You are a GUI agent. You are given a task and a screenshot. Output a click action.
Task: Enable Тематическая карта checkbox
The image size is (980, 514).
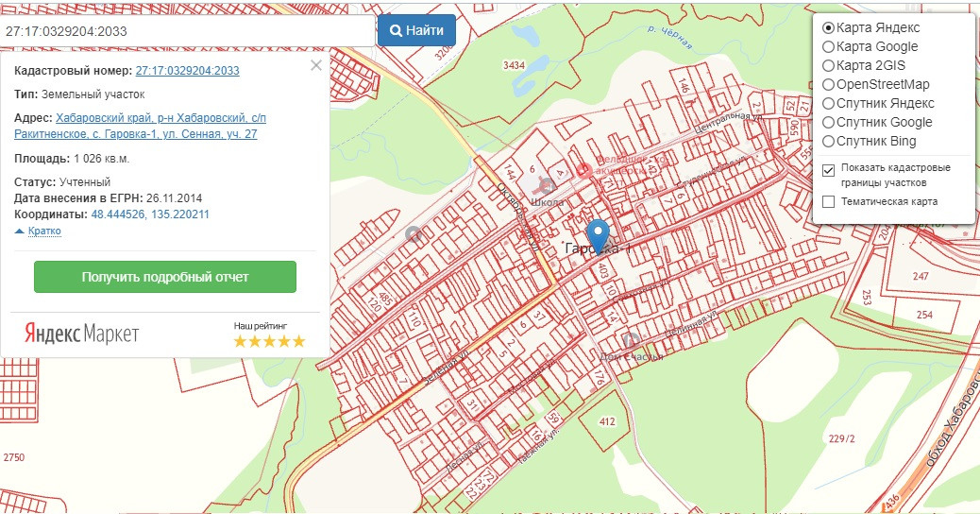point(829,201)
